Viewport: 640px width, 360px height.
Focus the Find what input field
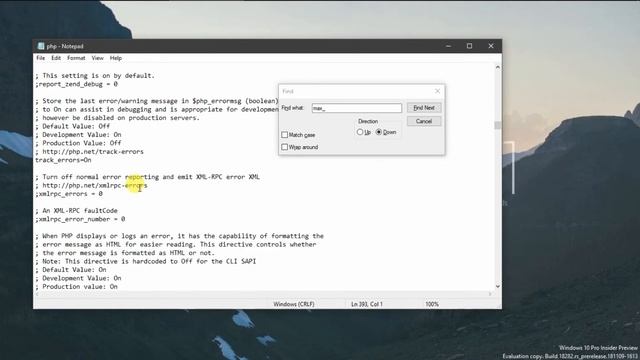pos(357,108)
